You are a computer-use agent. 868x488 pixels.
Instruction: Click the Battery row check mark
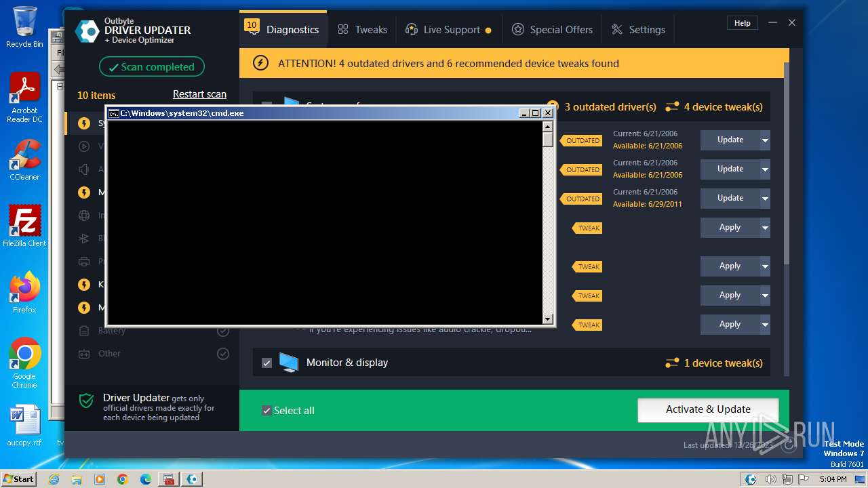pos(222,331)
